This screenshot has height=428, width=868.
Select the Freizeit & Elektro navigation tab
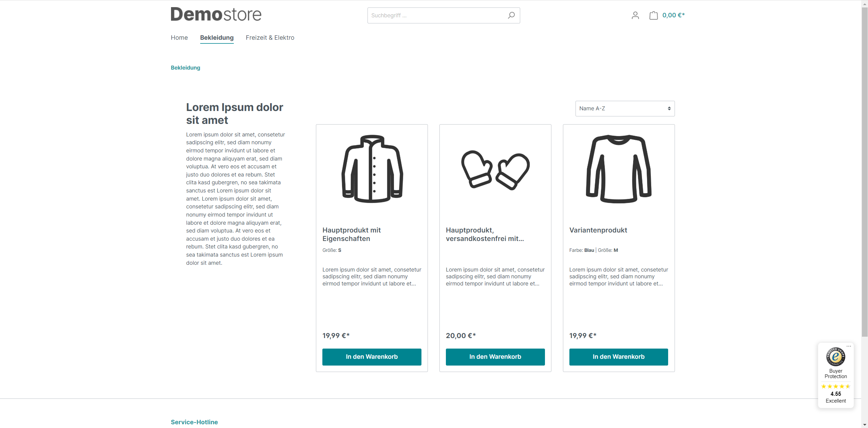tap(270, 38)
